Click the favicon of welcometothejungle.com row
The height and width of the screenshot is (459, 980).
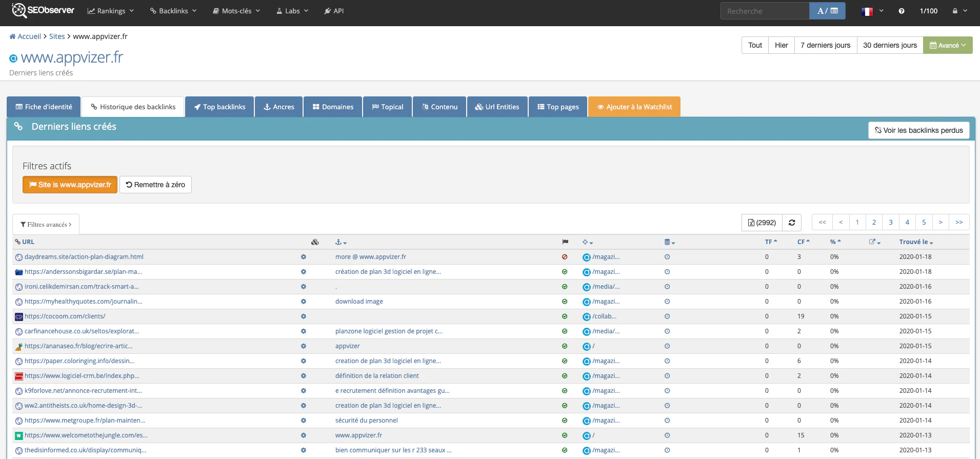tap(19, 436)
